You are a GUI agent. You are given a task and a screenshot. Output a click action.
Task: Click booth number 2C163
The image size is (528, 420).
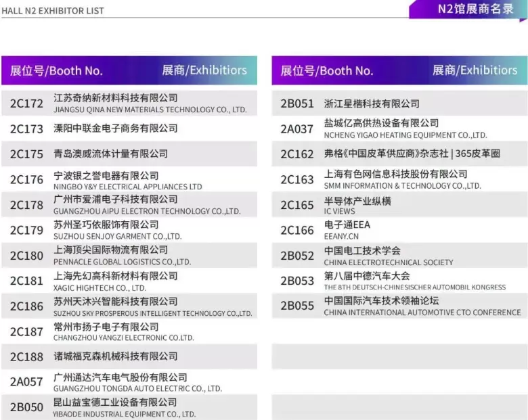click(297, 180)
